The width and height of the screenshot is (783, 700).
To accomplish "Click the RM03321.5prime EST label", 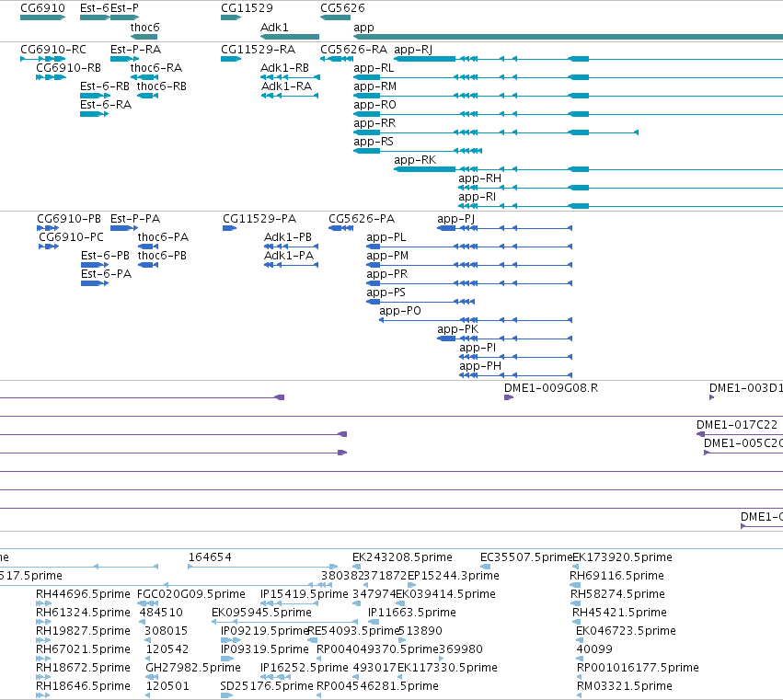I will point(624,686).
